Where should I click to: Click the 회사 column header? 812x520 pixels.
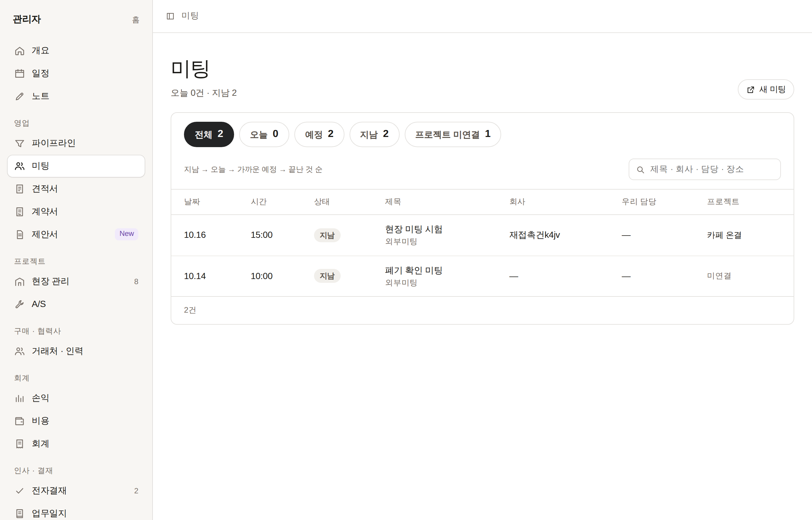pos(517,202)
